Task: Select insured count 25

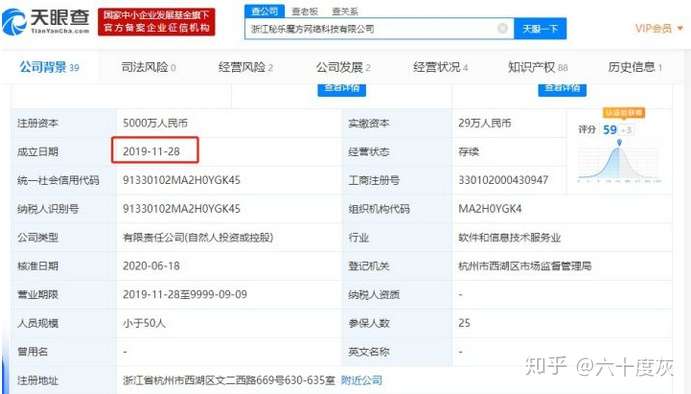Action: tap(464, 323)
